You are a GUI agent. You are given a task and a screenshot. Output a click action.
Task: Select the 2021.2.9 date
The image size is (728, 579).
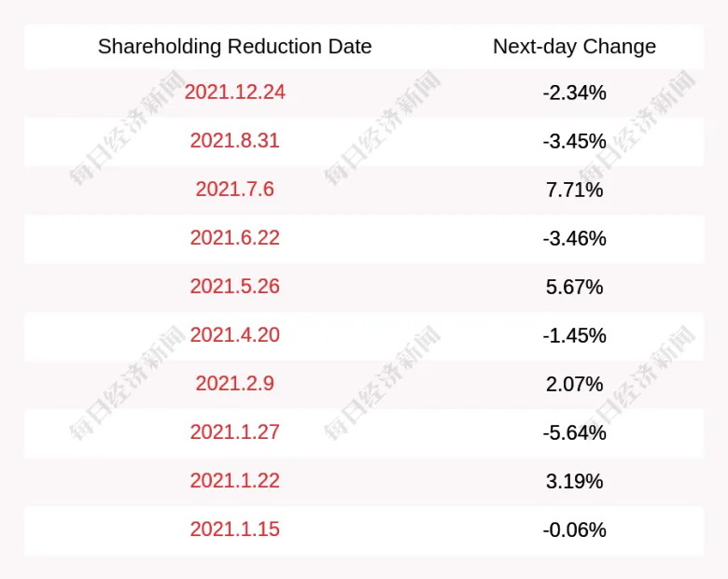coord(234,384)
